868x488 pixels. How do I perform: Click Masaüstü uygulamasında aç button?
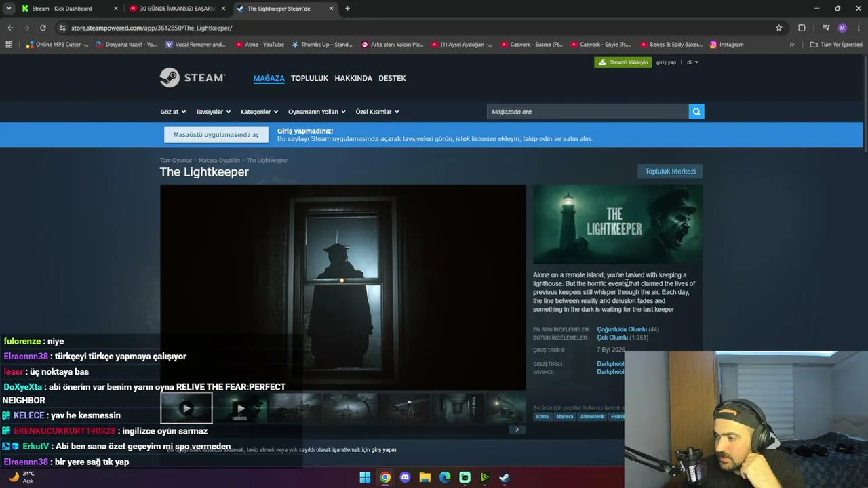click(x=216, y=134)
